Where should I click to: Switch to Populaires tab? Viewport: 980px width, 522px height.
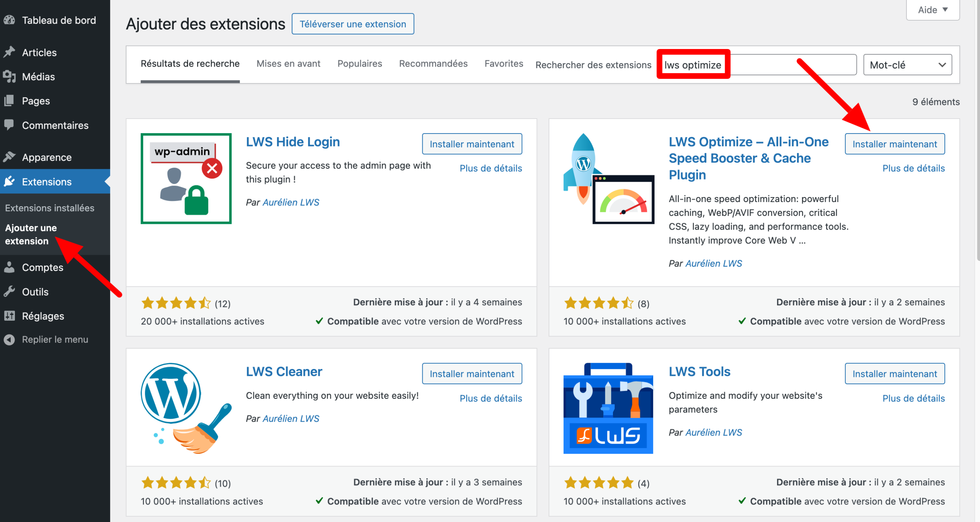coord(359,64)
